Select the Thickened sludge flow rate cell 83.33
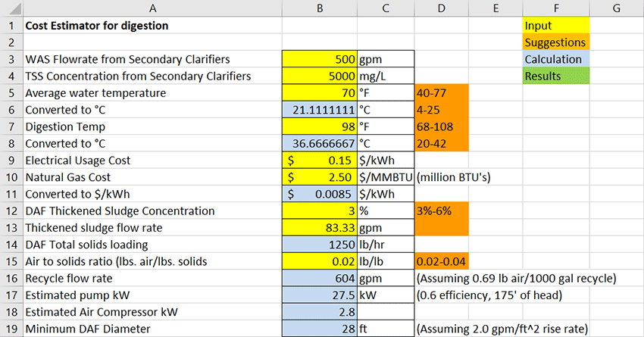This screenshot has height=337, width=644. pos(319,227)
